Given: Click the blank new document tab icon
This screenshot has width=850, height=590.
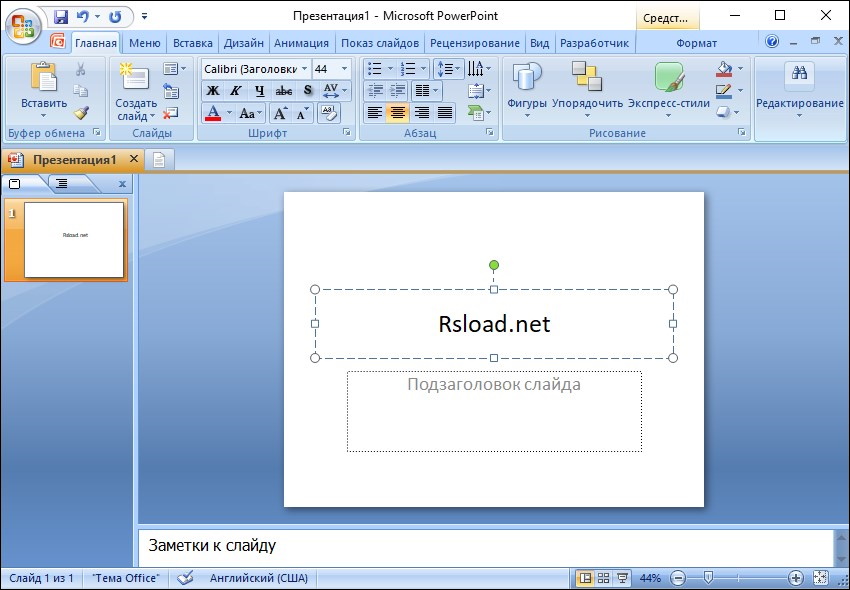Looking at the screenshot, I should (159, 160).
